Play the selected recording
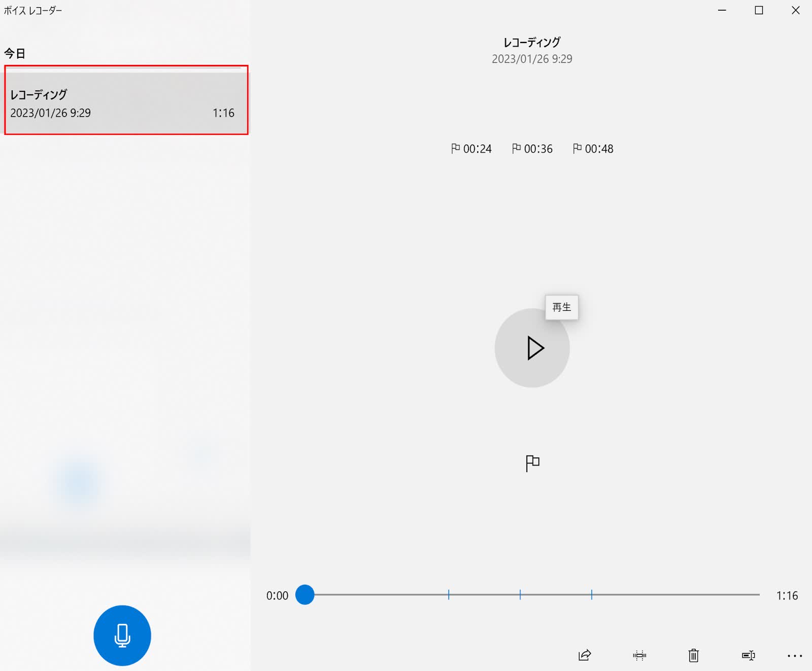812x671 pixels. (532, 348)
